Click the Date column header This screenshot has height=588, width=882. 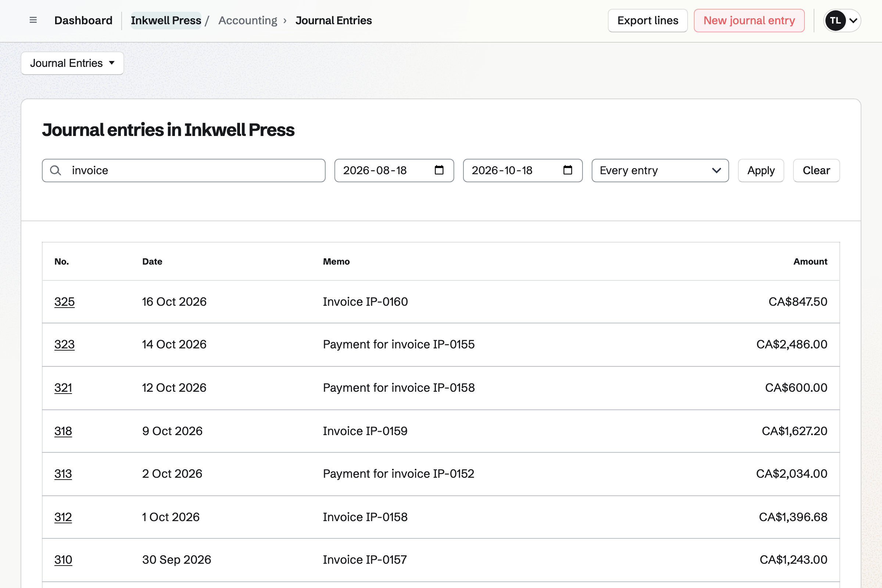[x=152, y=262]
